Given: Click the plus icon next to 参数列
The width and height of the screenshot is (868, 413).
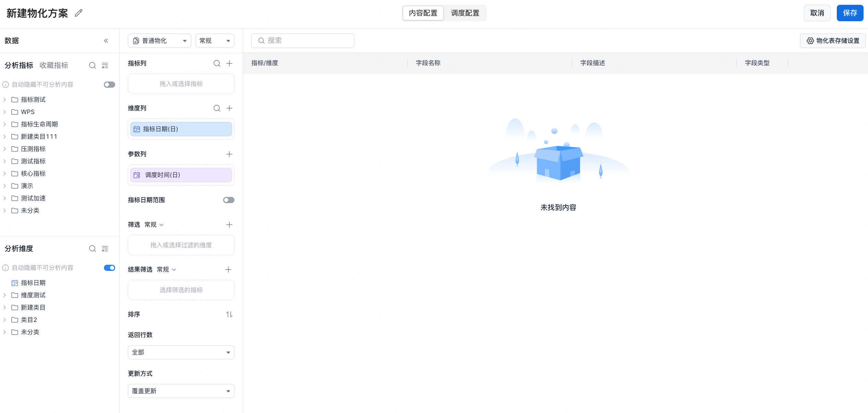Looking at the screenshot, I should [229, 154].
